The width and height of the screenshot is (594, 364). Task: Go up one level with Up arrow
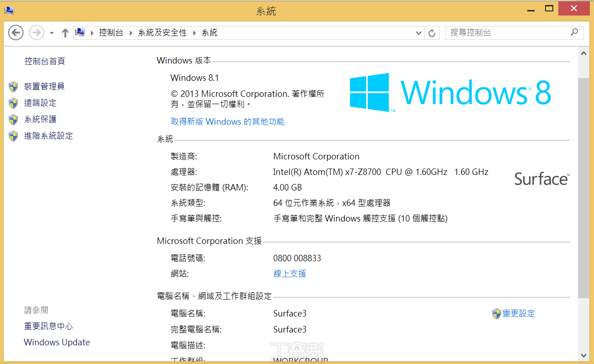[x=65, y=32]
